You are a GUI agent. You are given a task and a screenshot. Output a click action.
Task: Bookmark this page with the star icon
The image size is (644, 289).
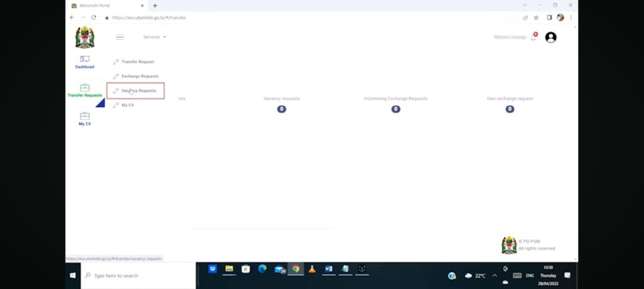click(x=536, y=18)
